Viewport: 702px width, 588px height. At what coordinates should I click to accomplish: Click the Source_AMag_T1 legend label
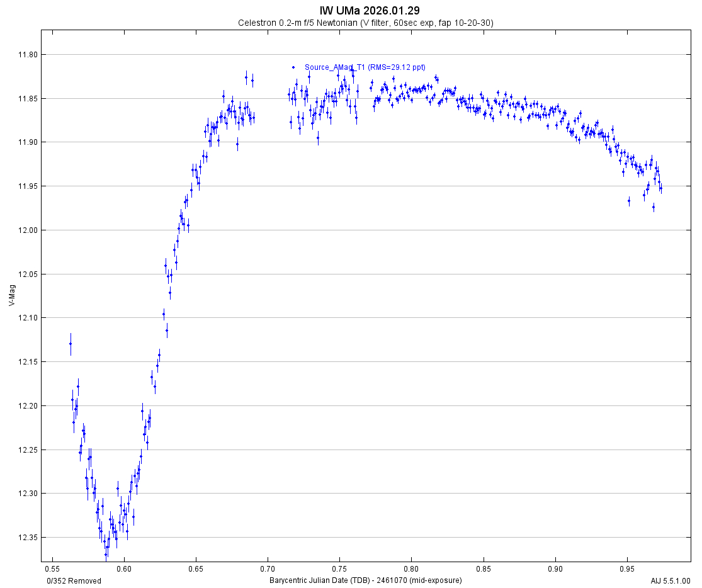[x=365, y=67]
